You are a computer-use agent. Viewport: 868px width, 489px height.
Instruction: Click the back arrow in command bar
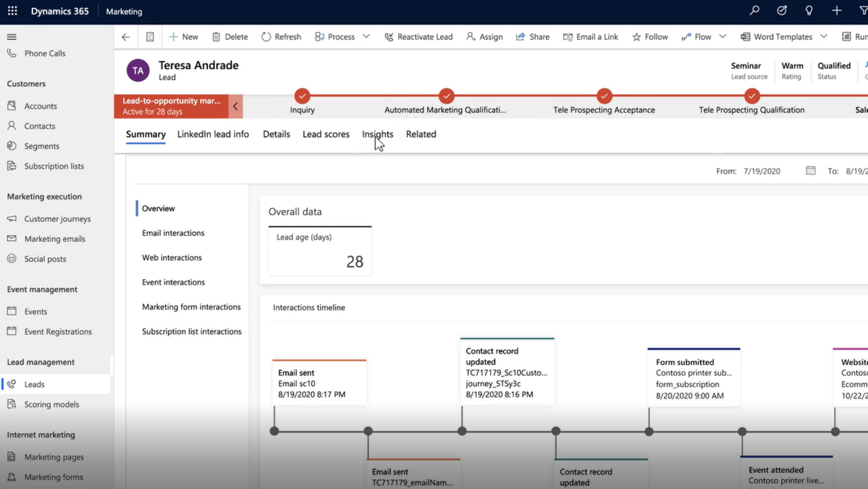(126, 37)
